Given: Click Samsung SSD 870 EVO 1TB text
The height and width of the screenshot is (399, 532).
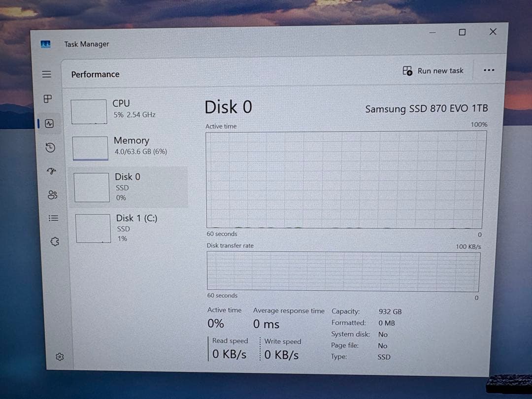Looking at the screenshot, I should [427, 108].
